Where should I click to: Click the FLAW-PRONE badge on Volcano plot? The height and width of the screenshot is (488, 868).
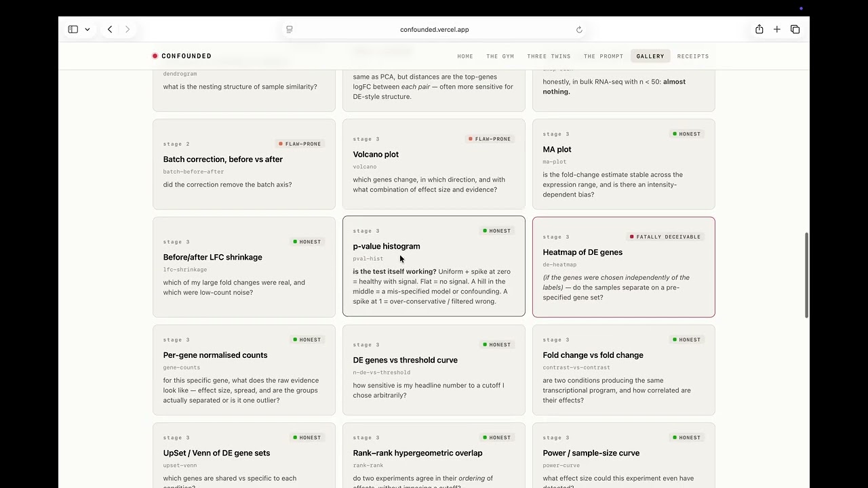(490, 139)
